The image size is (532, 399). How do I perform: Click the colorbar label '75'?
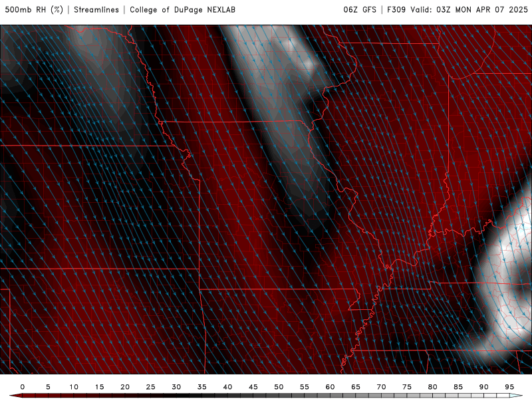[x=407, y=387]
